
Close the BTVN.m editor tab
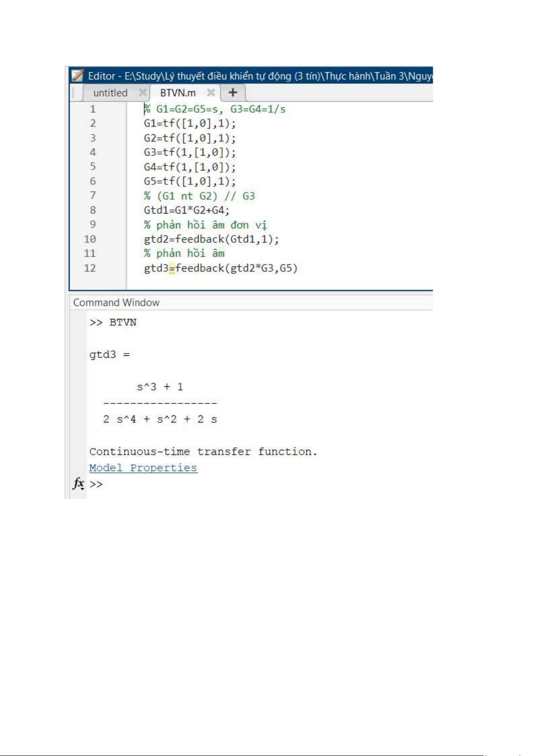coord(210,93)
